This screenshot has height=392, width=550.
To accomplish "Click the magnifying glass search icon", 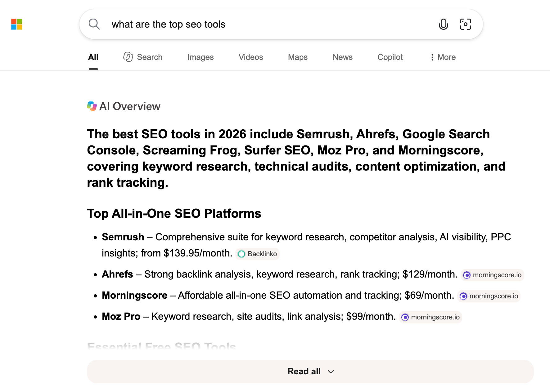I will pyautogui.click(x=94, y=24).
